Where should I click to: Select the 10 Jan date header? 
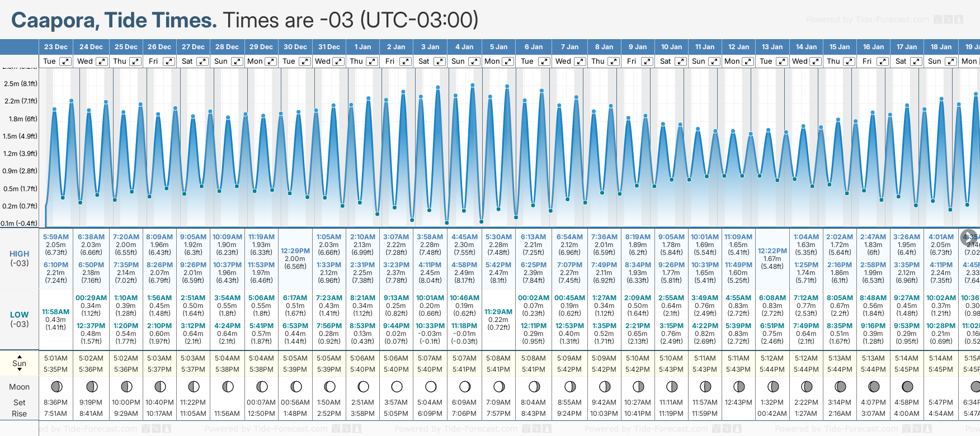tap(671, 47)
